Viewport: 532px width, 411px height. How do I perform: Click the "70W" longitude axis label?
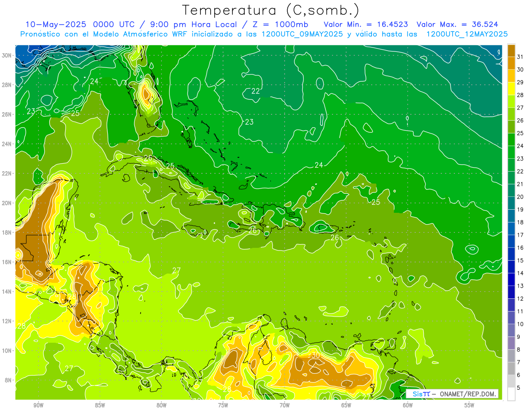(x=285, y=405)
